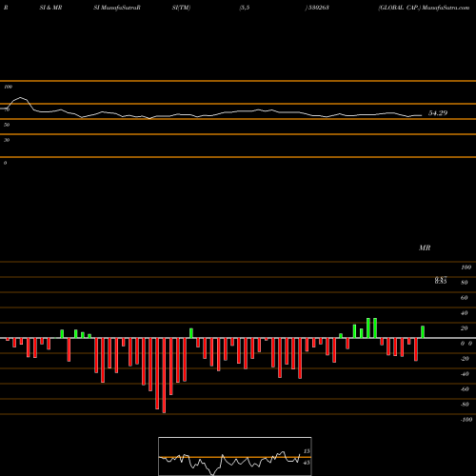Click the -80 label on MR axis
The image size is (476, 476).
click(465, 405)
